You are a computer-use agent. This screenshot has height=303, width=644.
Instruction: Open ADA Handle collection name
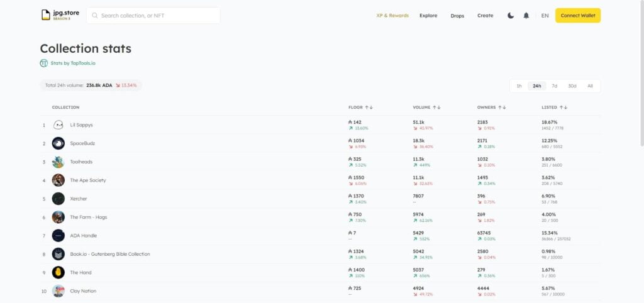84,236
